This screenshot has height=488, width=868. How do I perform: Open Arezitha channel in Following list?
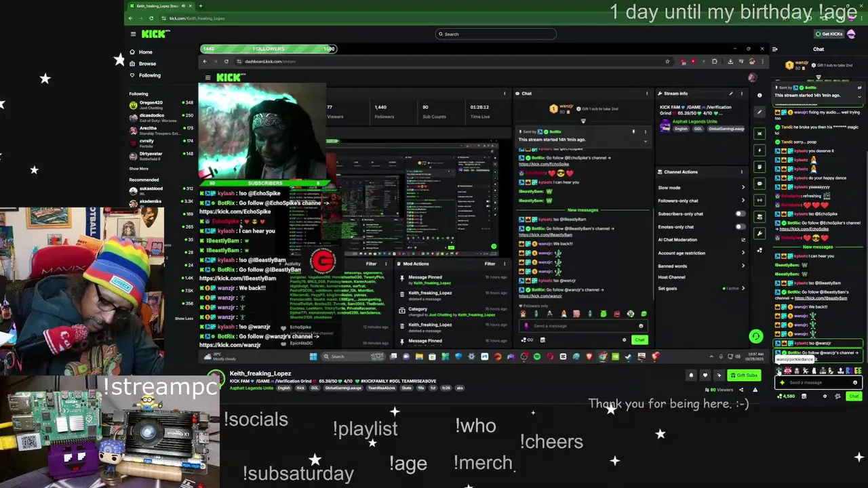point(161,130)
